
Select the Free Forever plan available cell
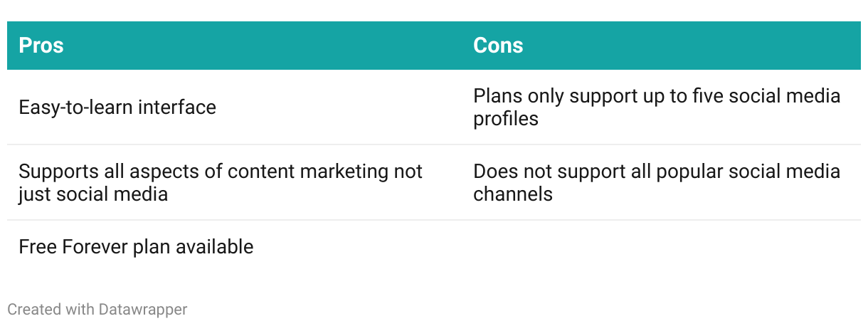(x=234, y=247)
